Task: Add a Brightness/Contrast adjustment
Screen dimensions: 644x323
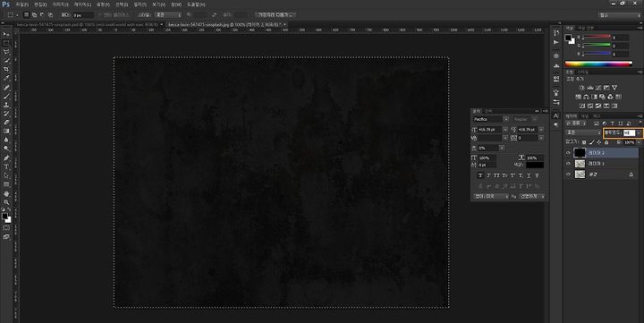Action: 582,88
